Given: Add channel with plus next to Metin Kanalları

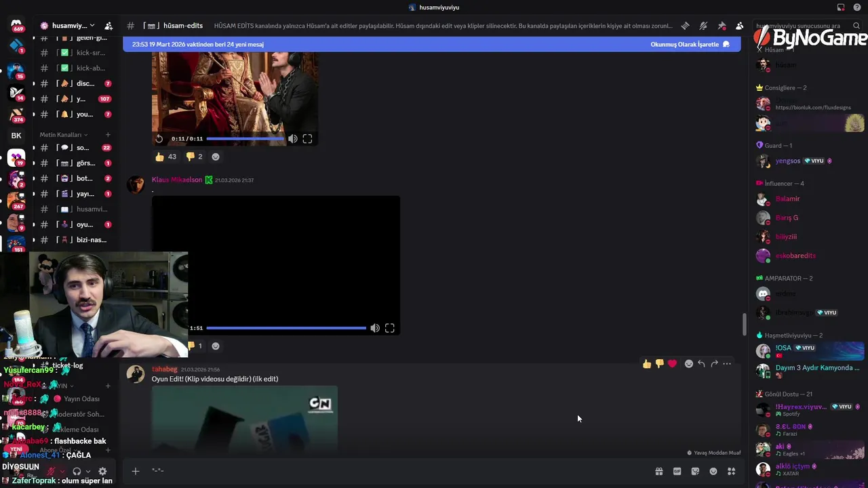Looking at the screenshot, I should click(x=107, y=134).
